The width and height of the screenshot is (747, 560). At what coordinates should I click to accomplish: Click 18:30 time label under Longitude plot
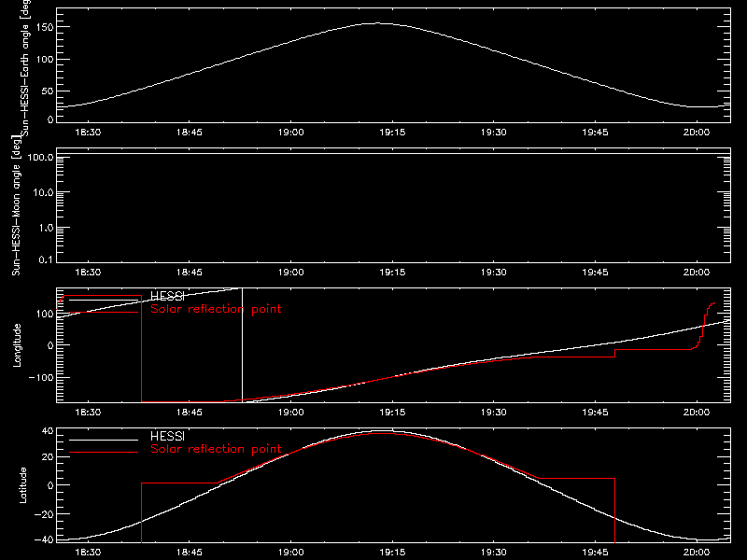pyautogui.click(x=88, y=412)
